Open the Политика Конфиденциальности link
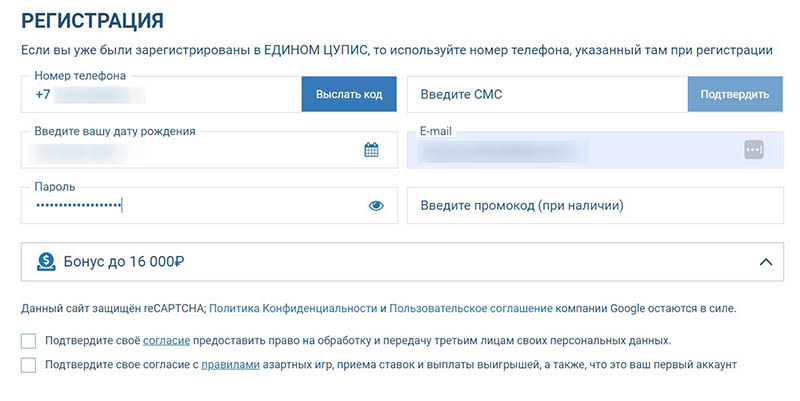This screenshot has width=800, height=401. (x=293, y=309)
